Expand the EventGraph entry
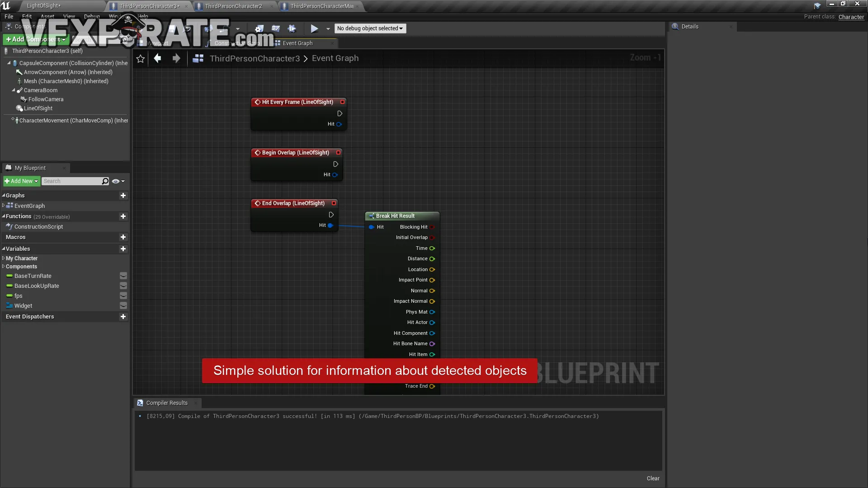Screen dimensions: 868x488 tap(3, 206)
